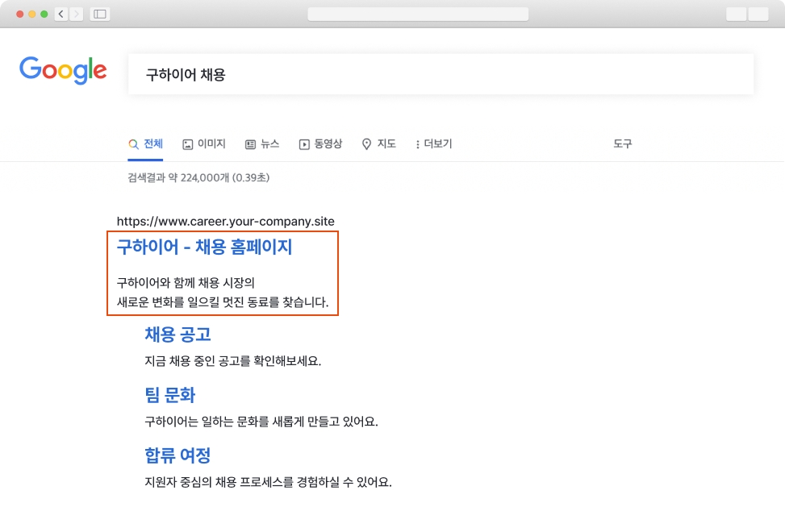Click the browser address bar
785x532 pixels.
pos(418,14)
